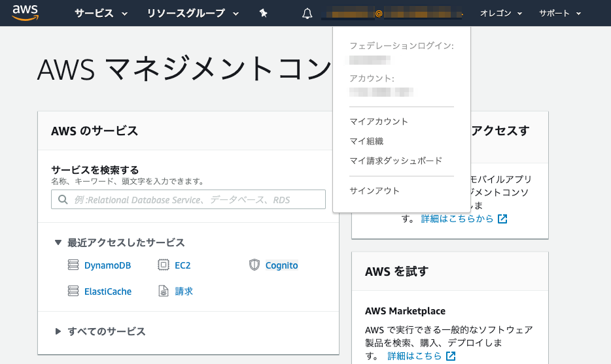The width and height of the screenshot is (611, 364).
Task: Click the AWS logo in the navbar
Action: (x=26, y=13)
